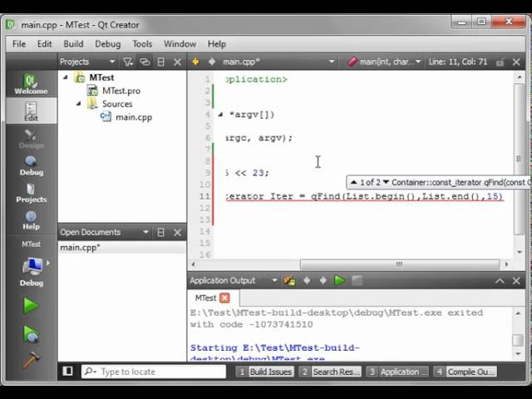This screenshot has height=399, width=532.
Task: Show the Compile Output pane
Action: pyautogui.click(x=465, y=372)
